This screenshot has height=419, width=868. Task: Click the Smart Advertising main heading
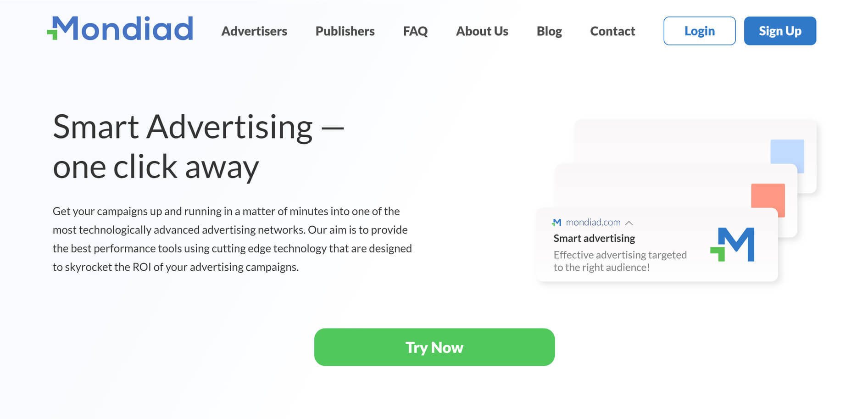[198, 146]
